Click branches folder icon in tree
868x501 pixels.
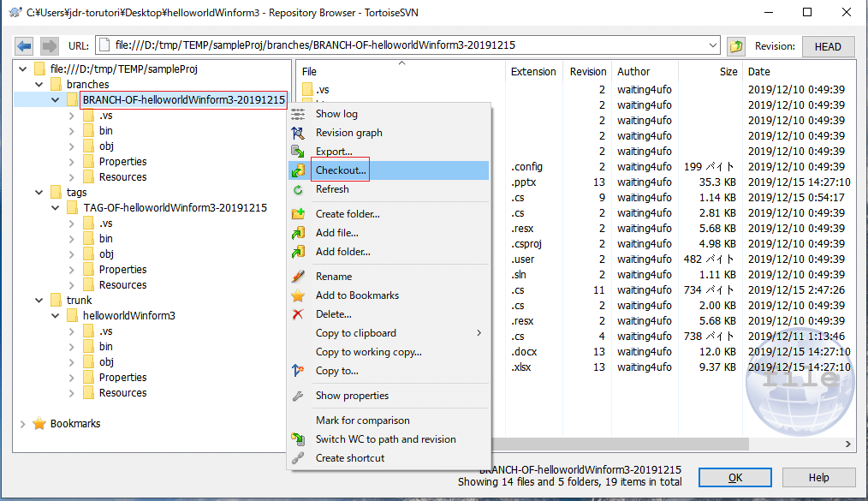[x=56, y=84]
